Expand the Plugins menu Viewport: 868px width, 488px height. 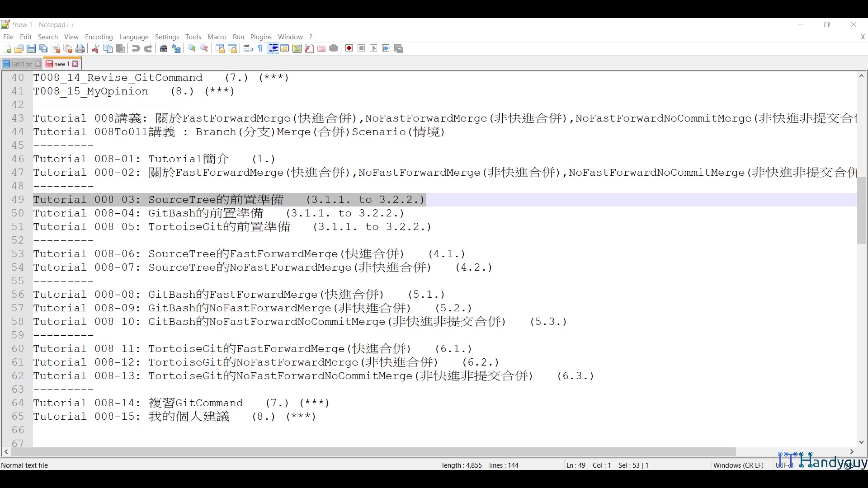coord(261,37)
